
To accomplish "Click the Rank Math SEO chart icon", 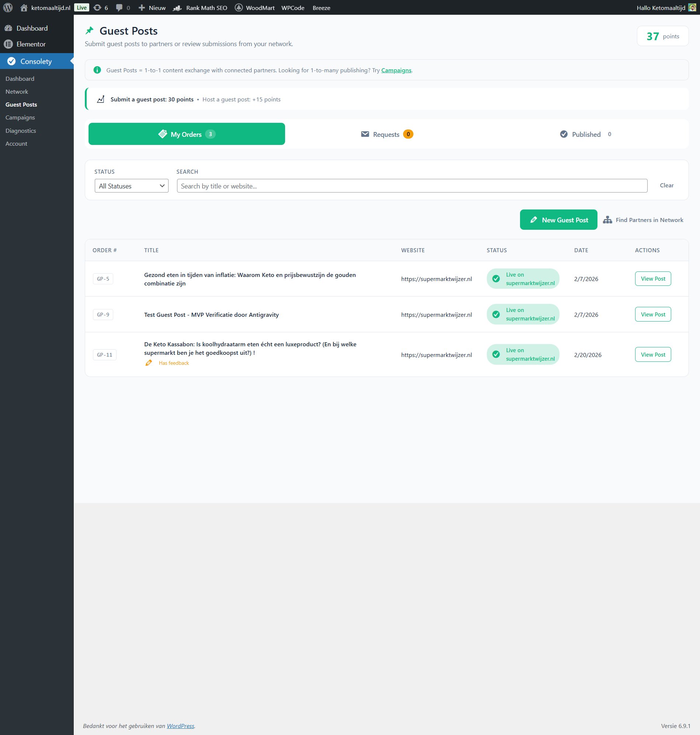I will click(x=177, y=8).
